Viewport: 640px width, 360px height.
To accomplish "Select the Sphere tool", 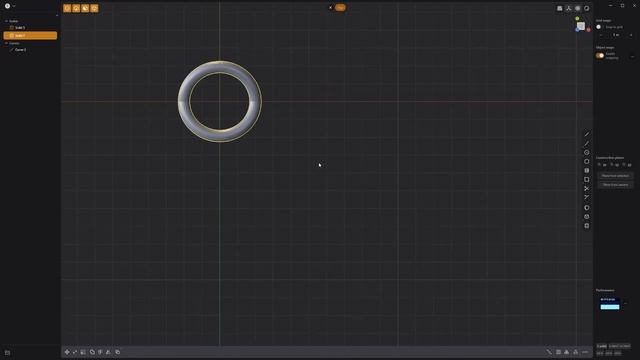I will [587, 208].
